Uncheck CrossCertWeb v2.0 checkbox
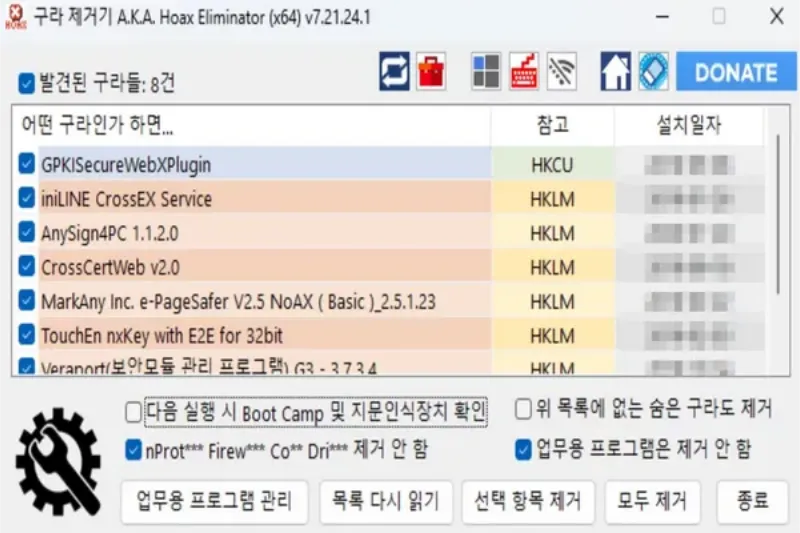The width and height of the screenshot is (800, 533). 27,266
